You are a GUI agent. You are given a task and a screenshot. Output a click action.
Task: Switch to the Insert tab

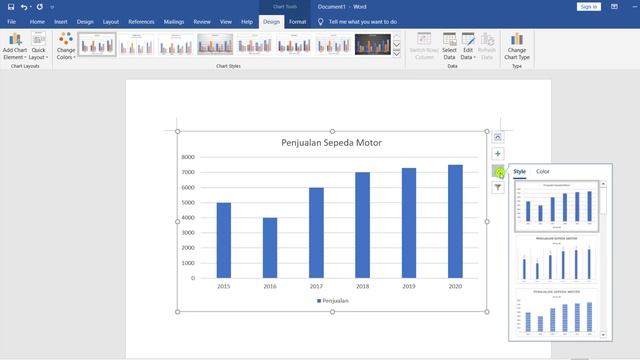click(61, 22)
